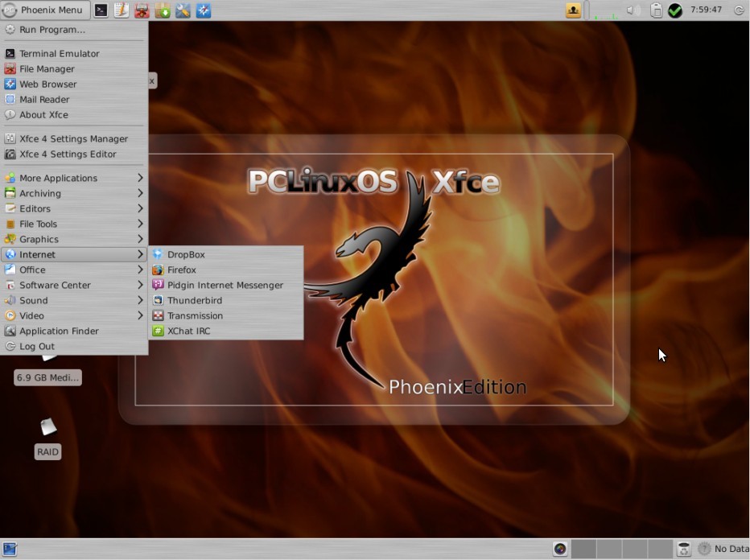Open the Phoenix Menu button
Viewport: 750px width, 560px height.
[x=45, y=10]
